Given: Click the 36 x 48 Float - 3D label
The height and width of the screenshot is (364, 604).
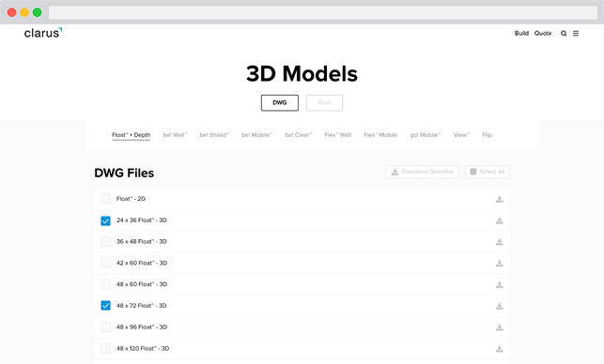Looking at the screenshot, I should click(141, 242).
